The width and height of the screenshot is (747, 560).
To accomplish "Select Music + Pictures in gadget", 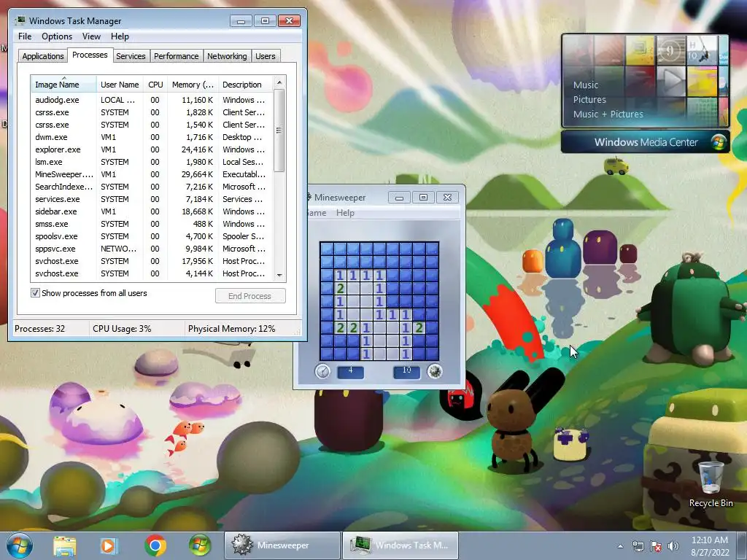I will 608,114.
